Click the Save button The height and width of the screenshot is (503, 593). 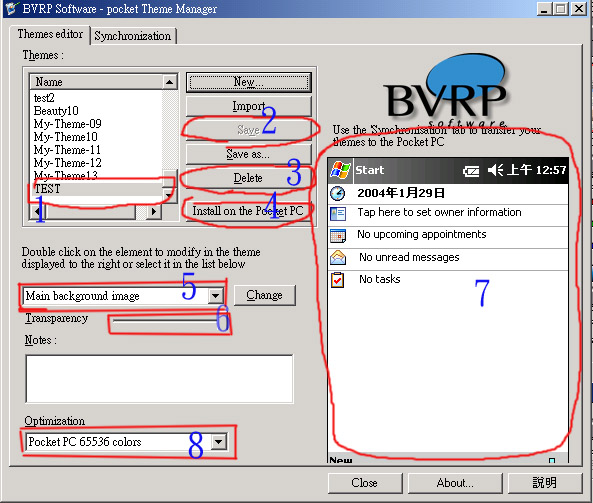click(248, 130)
